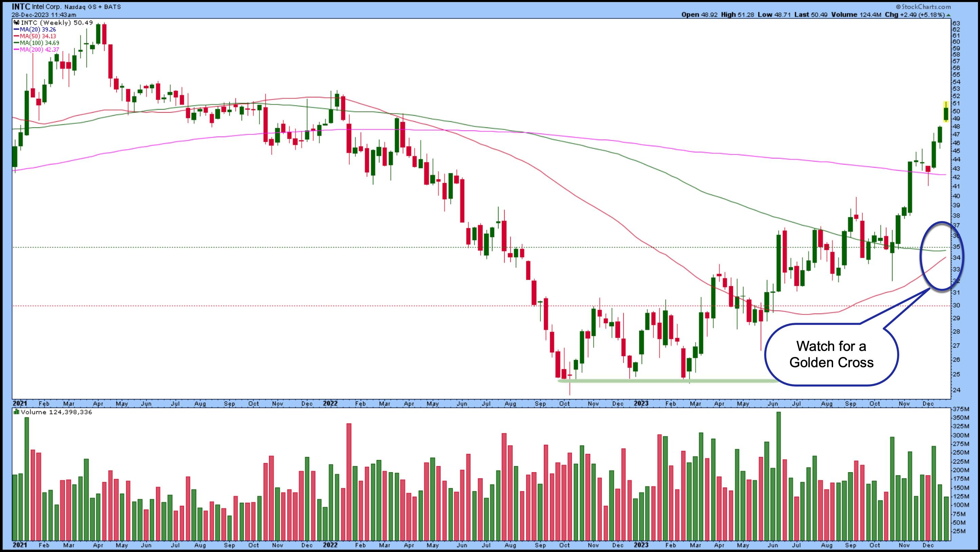Click the 2023 label on the volume axis
Viewport: 980px width, 552px height.
641,545
